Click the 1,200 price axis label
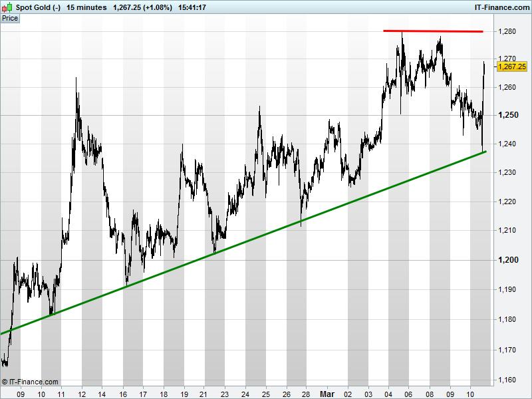The height and width of the screenshot is (399, 532). point(508,260)
